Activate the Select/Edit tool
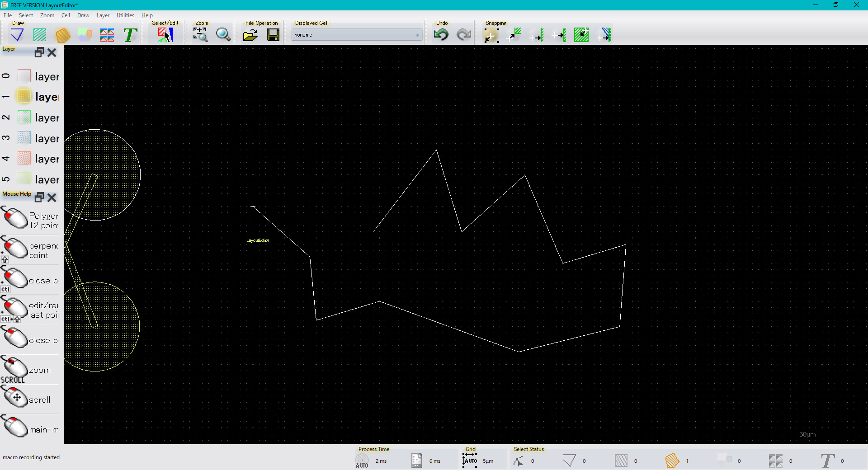 click(165, 35)
